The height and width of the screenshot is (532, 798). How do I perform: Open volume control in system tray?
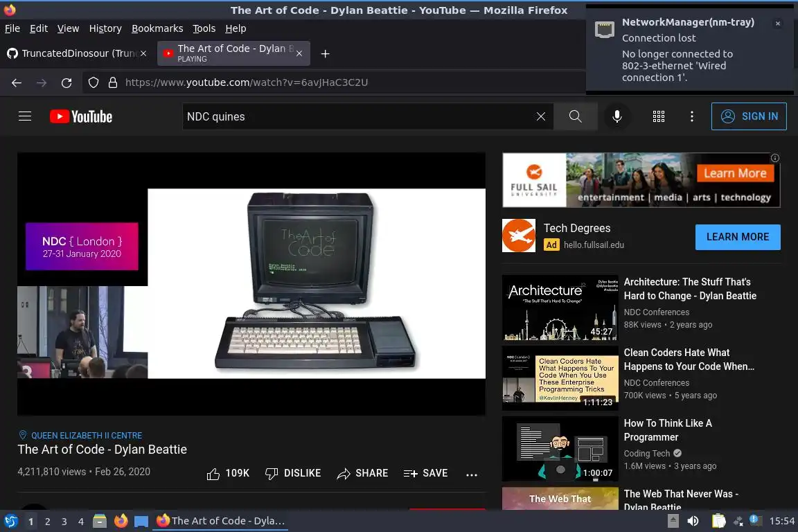tap(693, 521)
